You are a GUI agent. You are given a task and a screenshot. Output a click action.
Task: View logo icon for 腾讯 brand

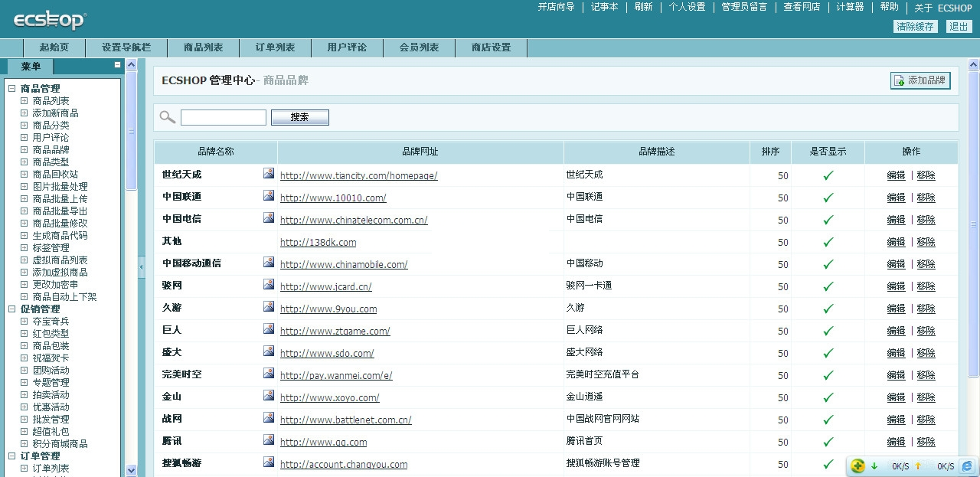click(269, 439)
